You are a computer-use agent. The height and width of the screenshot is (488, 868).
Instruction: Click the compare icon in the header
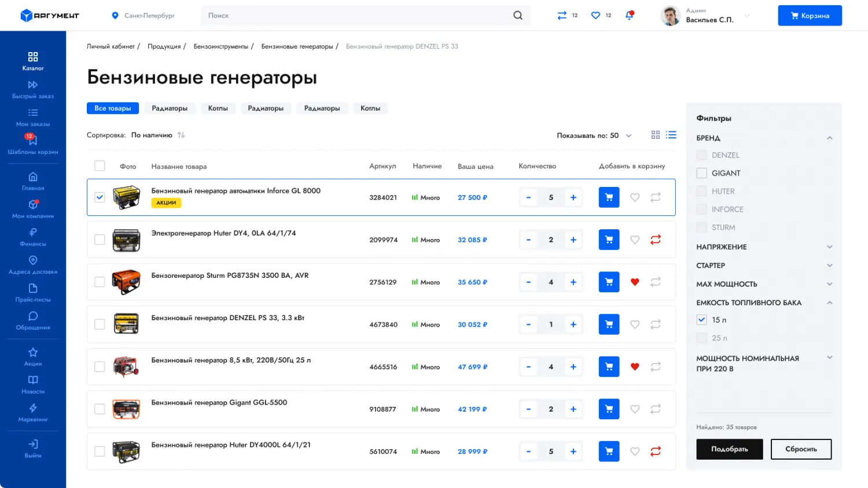[562, 16]
